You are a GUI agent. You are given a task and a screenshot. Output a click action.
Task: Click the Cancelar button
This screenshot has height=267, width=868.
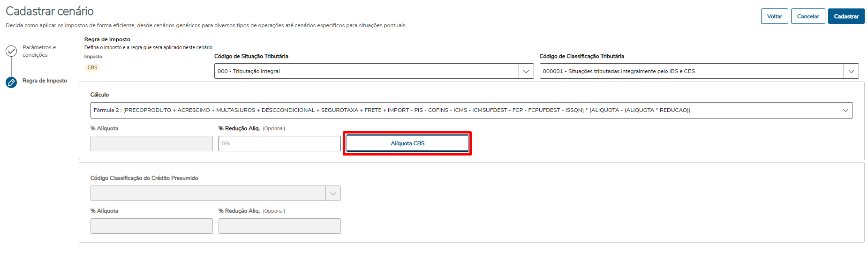(x=808, y=16)
